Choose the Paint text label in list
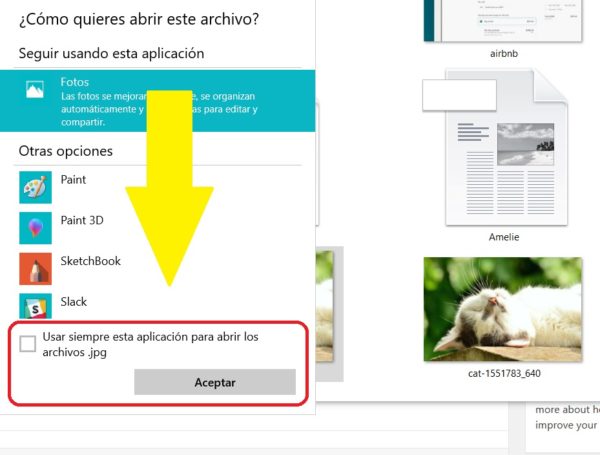This screenshot has width=600, height=455. click(73, 180)
